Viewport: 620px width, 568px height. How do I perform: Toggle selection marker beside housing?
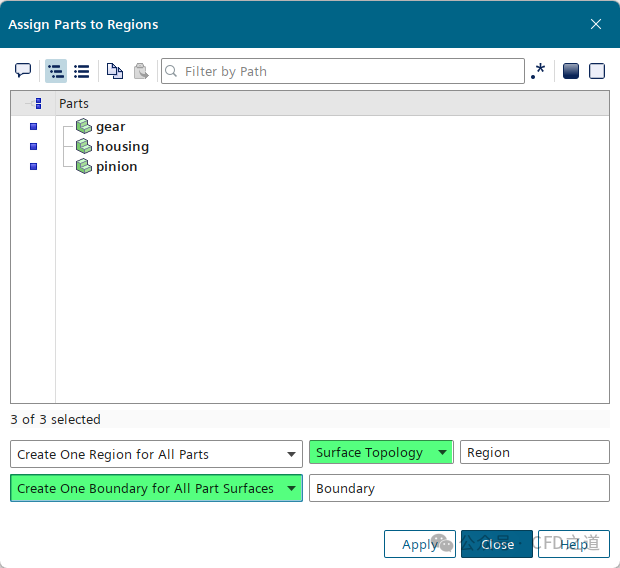click(33, 147)
